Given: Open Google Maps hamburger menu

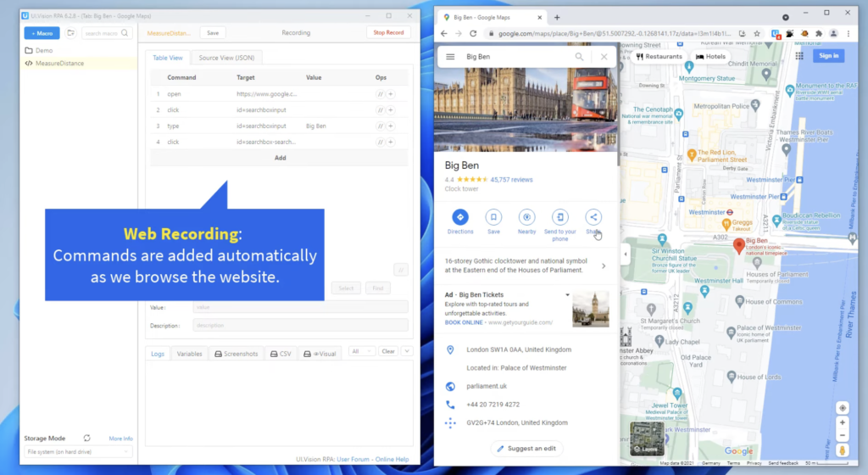Looking at the screenshot, I should (450, 57).
